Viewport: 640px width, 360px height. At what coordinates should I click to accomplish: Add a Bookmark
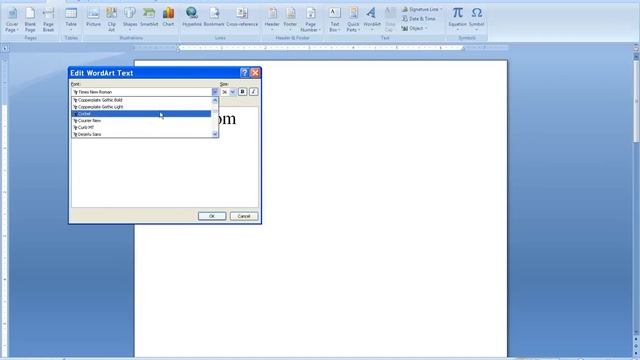coord(214,18)
